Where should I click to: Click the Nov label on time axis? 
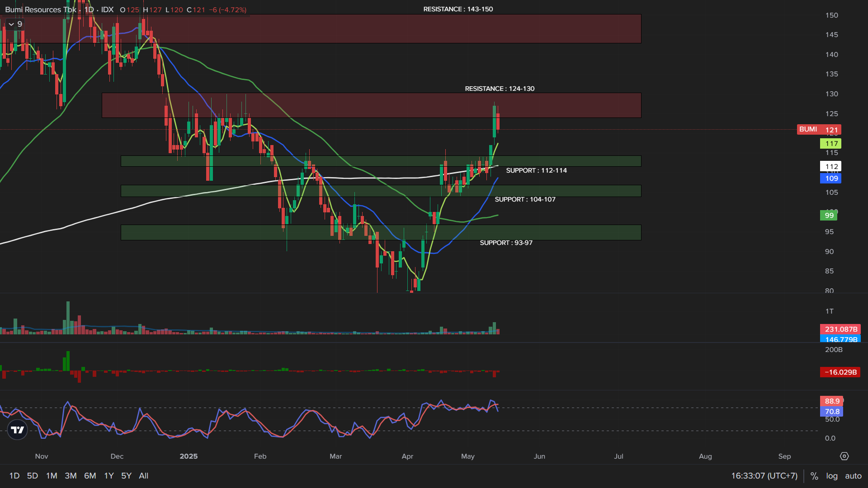pyautogui.click(x=42, y=456)
